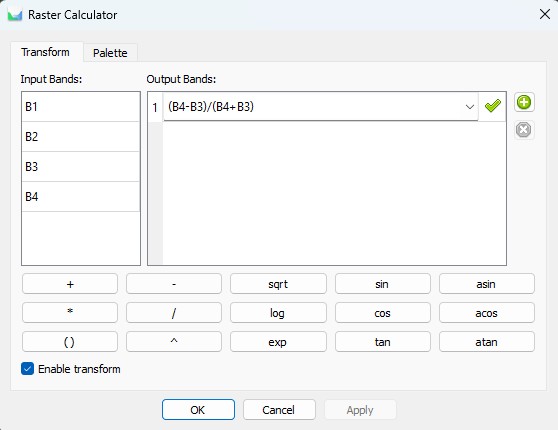Insert the log function

[278, 313]
